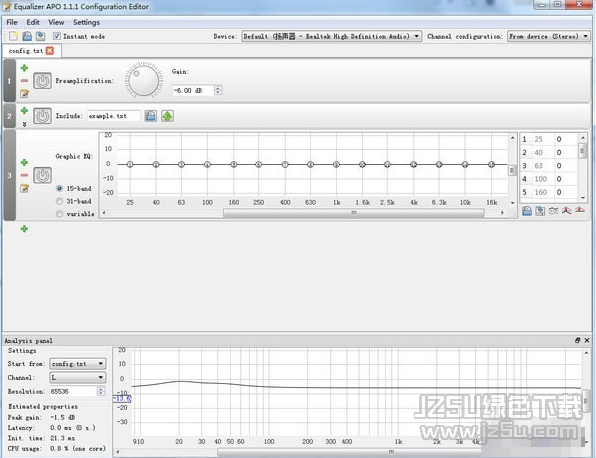
Task: Click the scroll left arrow of analysis graph
Action: point(118,452)
